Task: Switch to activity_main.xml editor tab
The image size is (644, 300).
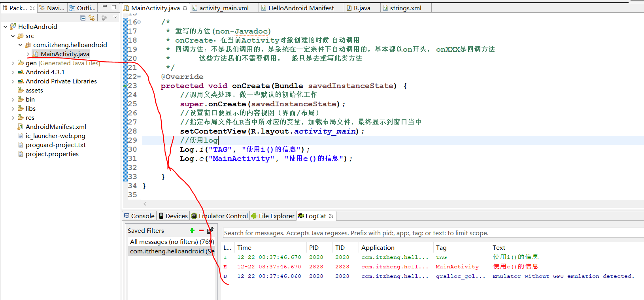Action: (x=224, y=8)
